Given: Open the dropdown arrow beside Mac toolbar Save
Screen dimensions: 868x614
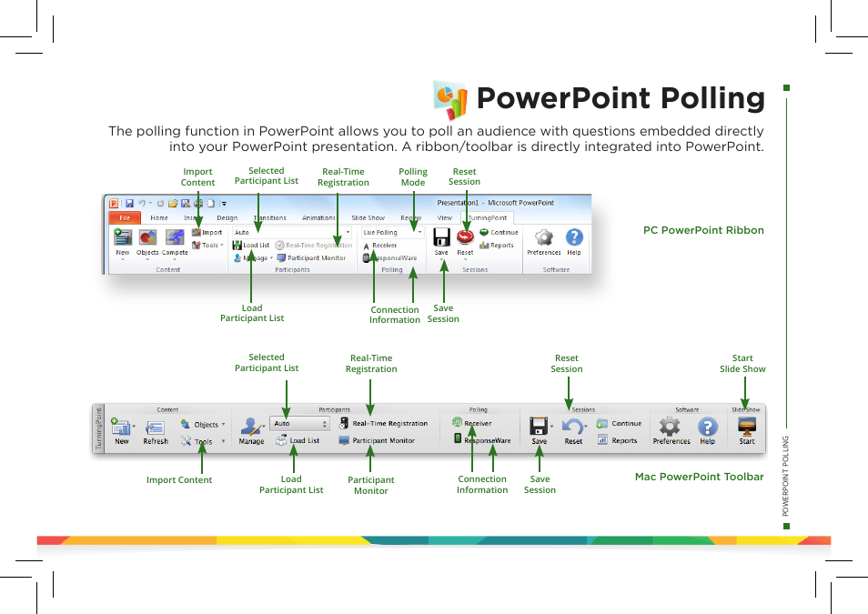Looking at the screenshot, I should pos(551,427).
